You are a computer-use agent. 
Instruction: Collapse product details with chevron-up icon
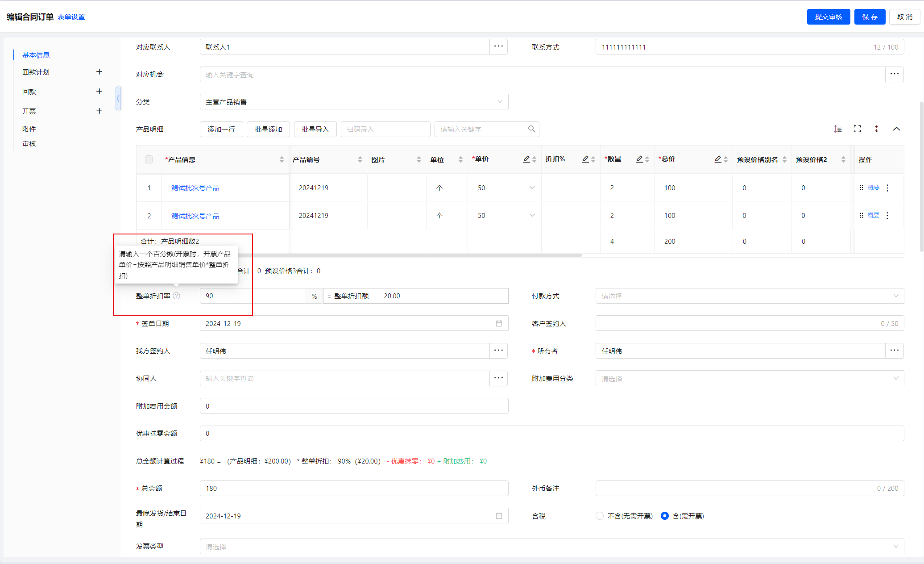pos(896,129)
